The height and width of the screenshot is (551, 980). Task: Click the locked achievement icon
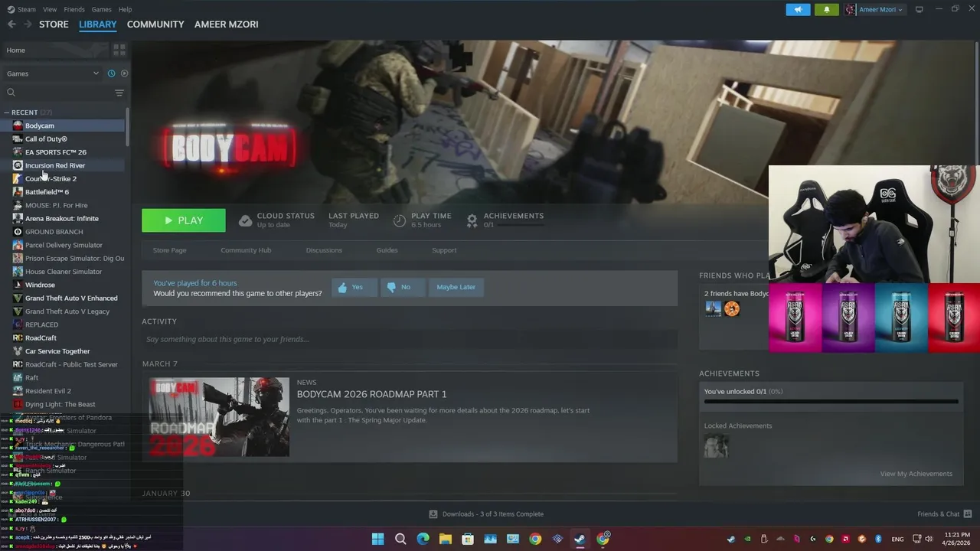(x=717, y=446)
